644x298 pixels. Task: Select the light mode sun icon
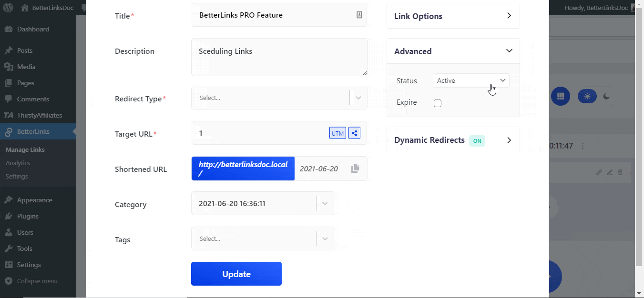(587, 96)
